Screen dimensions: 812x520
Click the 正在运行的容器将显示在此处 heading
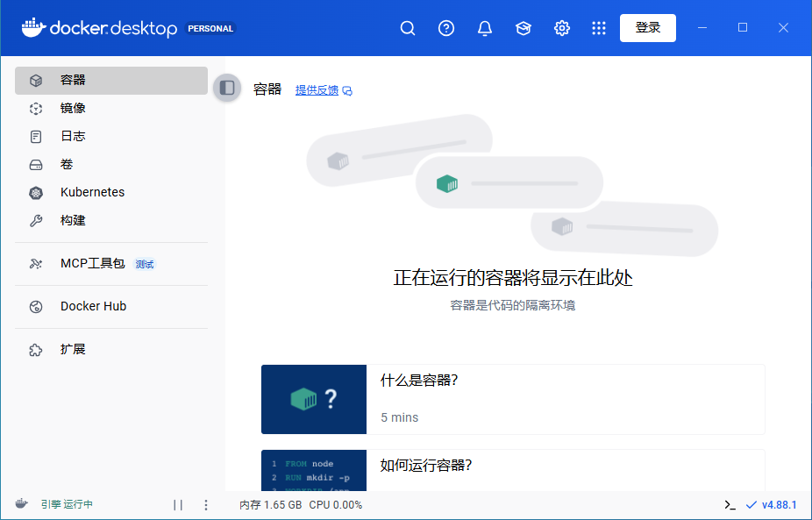tap(513, 278)
